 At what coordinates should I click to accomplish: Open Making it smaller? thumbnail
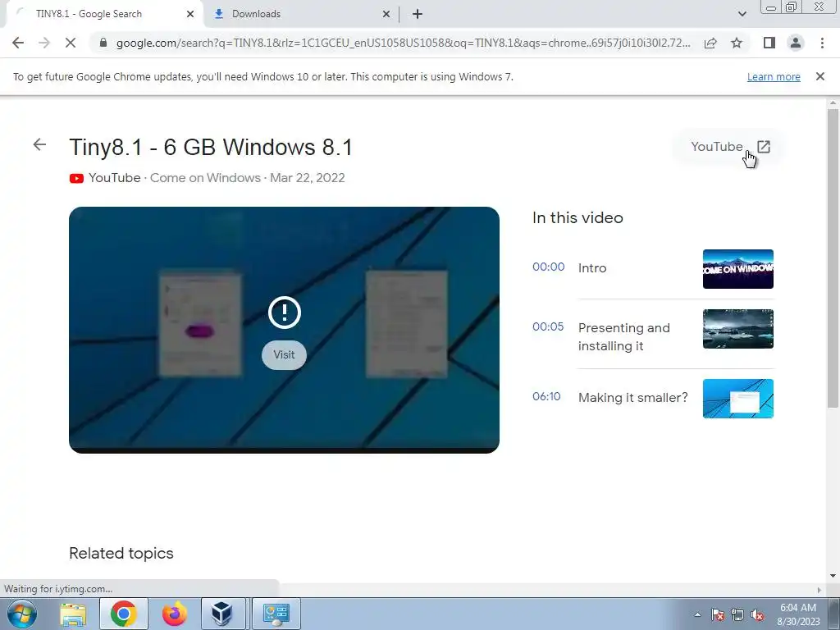737,399
